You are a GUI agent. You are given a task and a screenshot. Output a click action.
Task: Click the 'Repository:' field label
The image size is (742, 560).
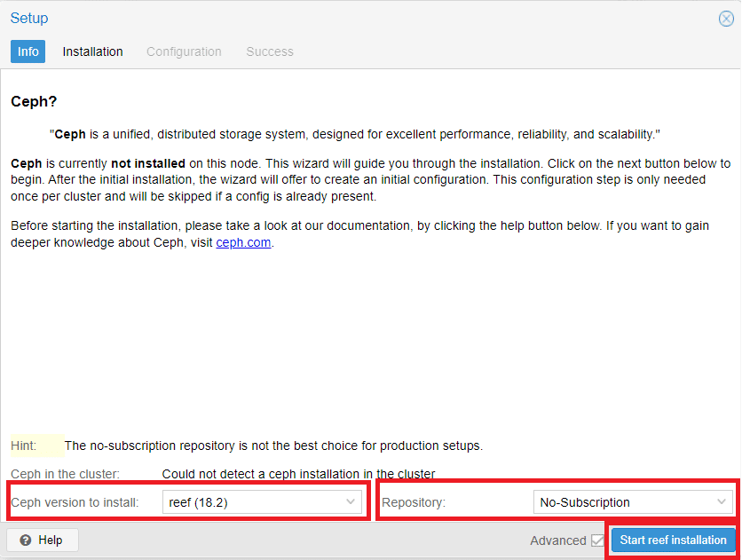414,502
